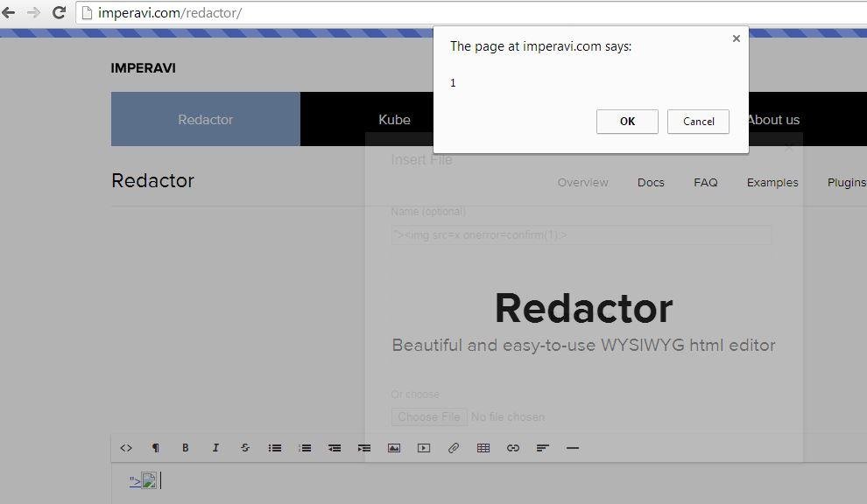Close the imperavi.com alert dialog
This screenshot has height=504, width=867.
(x=736, y=38)
